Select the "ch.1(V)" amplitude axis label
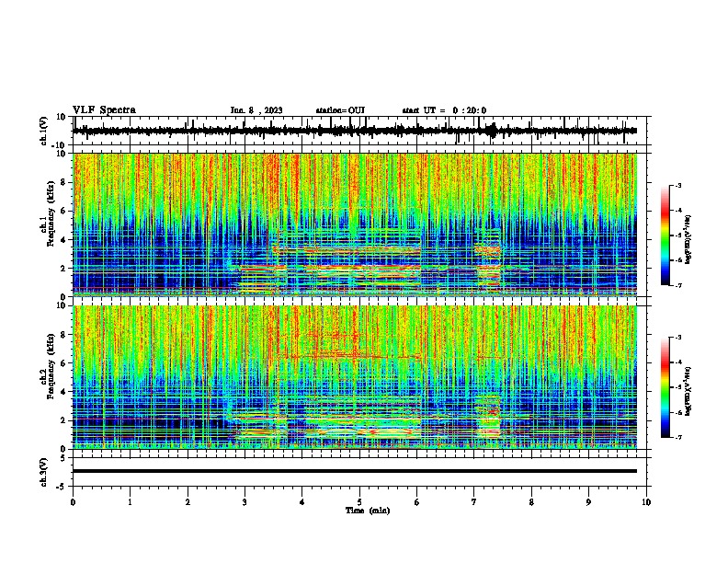The width and height of the screenshot is (728, 563). pyautogui.click(x=44, y=131)
